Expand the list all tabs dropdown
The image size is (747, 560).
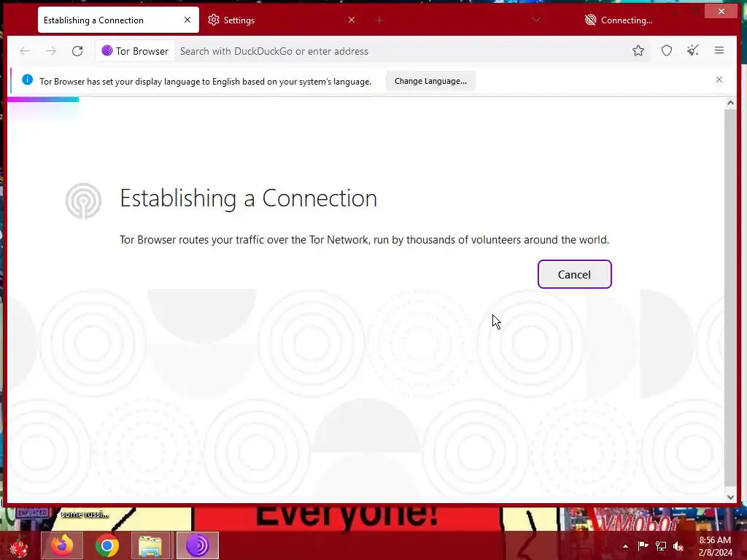tap(536, 20)
